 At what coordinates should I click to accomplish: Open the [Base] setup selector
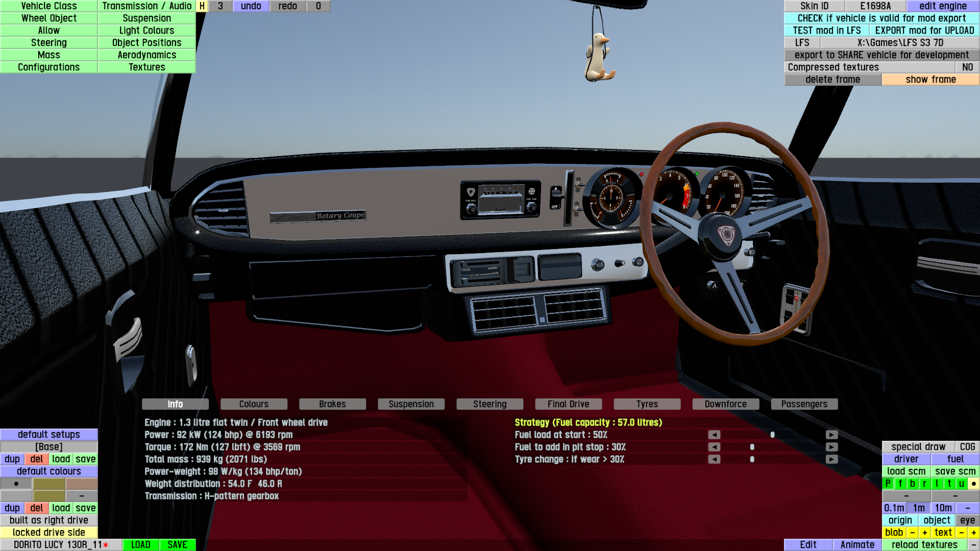(x=48, y=447)
